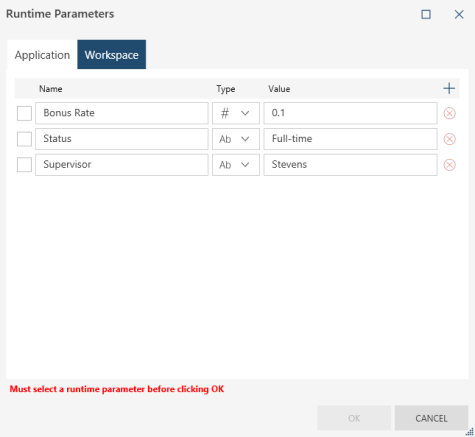Click the disabled OK button
Screen dimensions: 475x437
354,418
